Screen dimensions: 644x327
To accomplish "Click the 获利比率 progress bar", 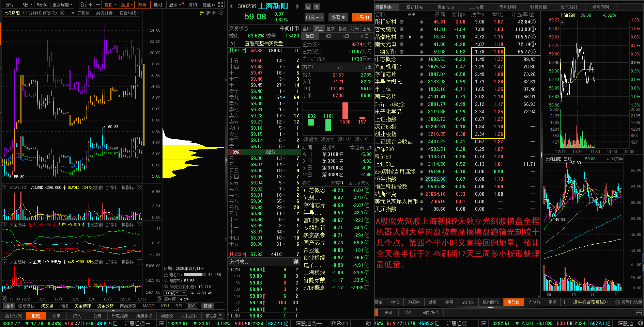I will click(x=195, y=275).
